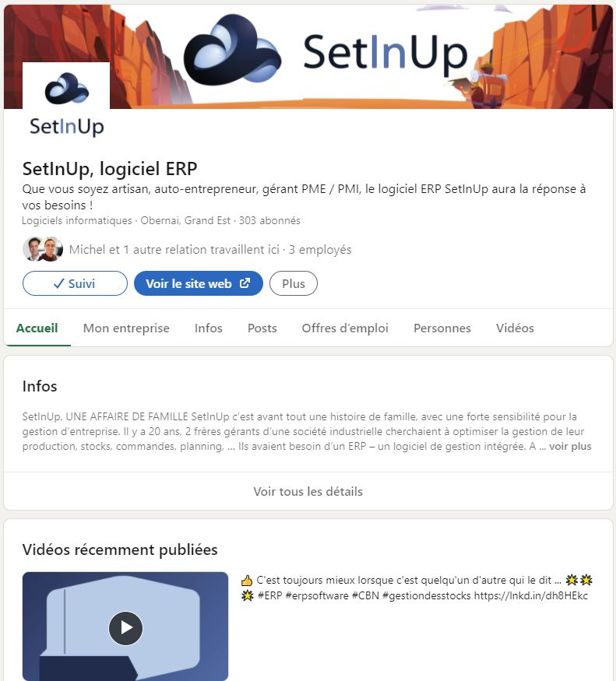This screenshot has width=616, height=681.
Task: Play the recently published video
Action: [x=125, y=627]
